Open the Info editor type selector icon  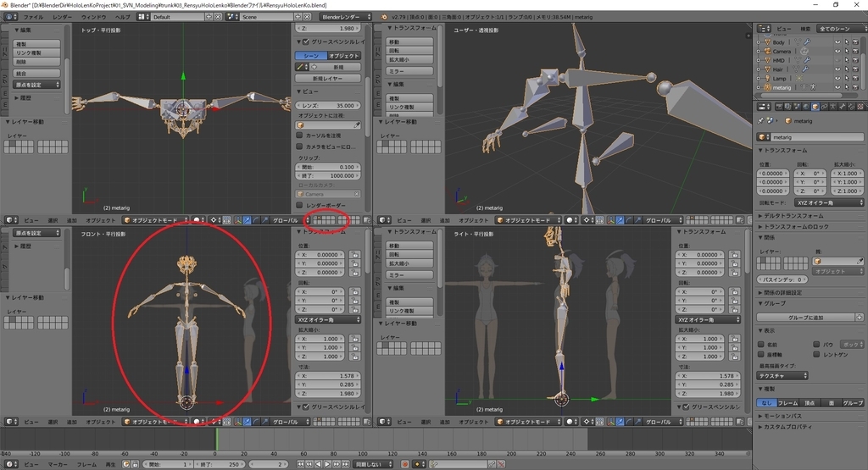pos(10,17)
